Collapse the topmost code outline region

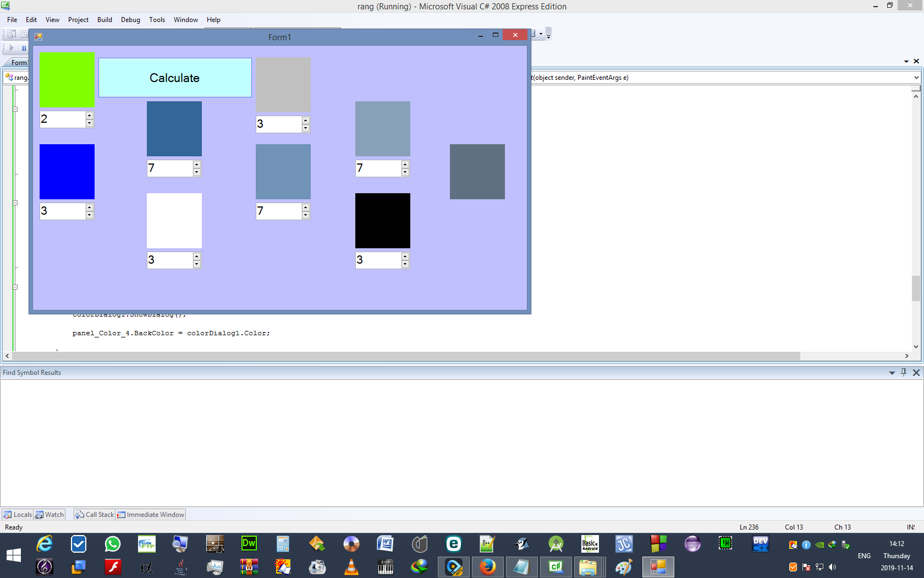click(15, 109)
